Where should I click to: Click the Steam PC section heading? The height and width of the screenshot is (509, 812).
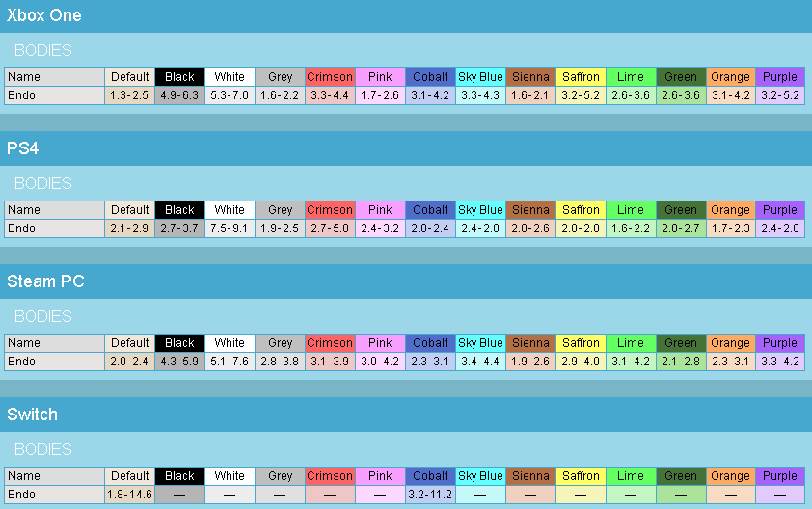click(45, 281)
